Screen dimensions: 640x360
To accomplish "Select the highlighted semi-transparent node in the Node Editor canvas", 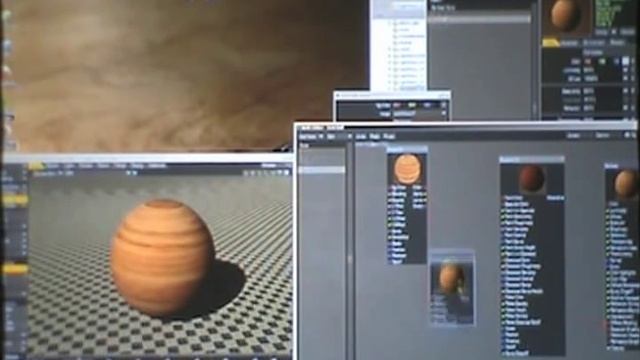I will 452,288.
